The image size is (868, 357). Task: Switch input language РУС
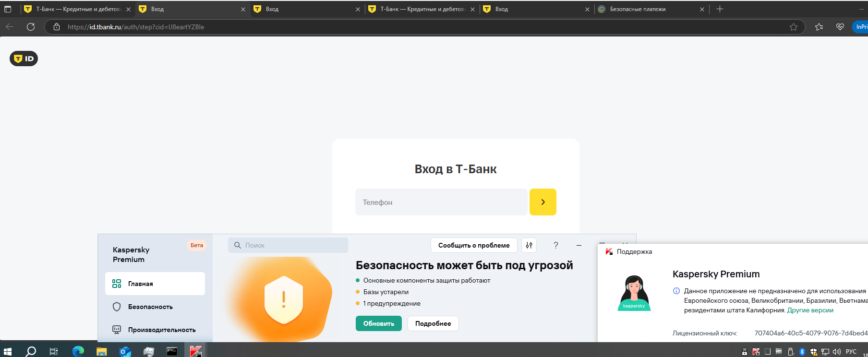851,352
